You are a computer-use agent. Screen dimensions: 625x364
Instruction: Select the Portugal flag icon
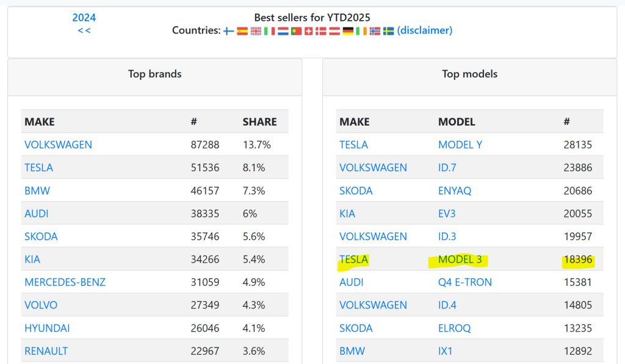(x=296, y=30)
